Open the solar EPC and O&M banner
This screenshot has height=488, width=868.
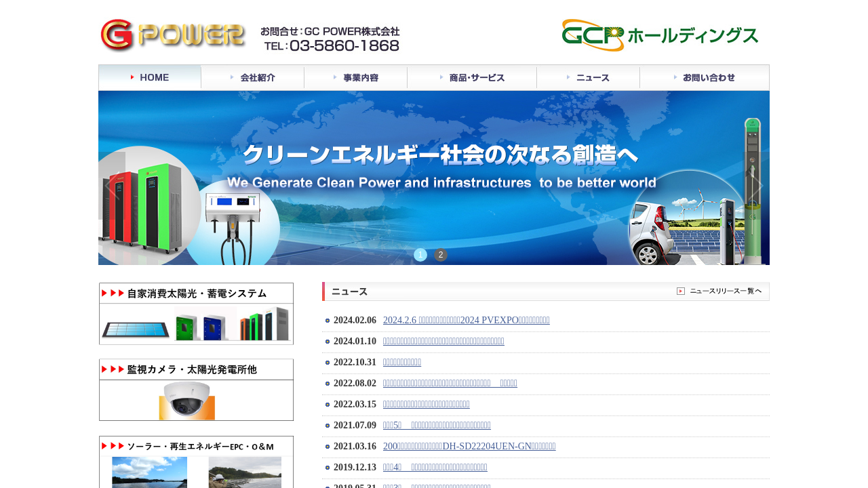pyautogui.click(x=196, y=462)
